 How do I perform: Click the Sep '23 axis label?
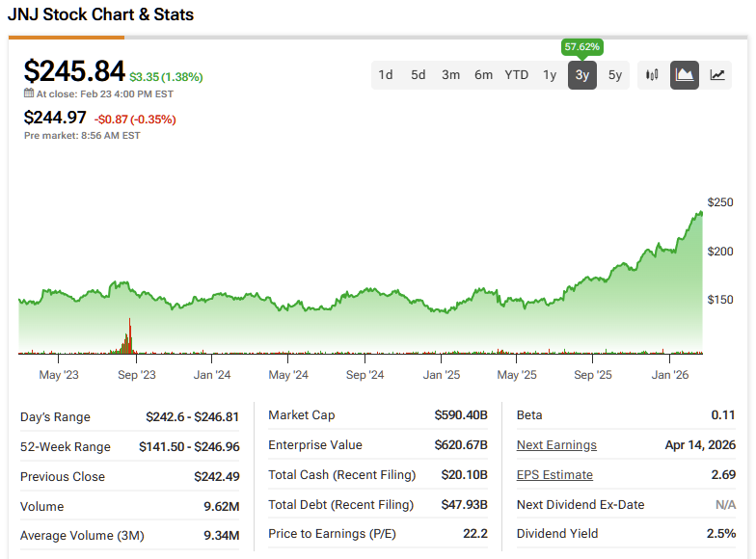[137, 375]
